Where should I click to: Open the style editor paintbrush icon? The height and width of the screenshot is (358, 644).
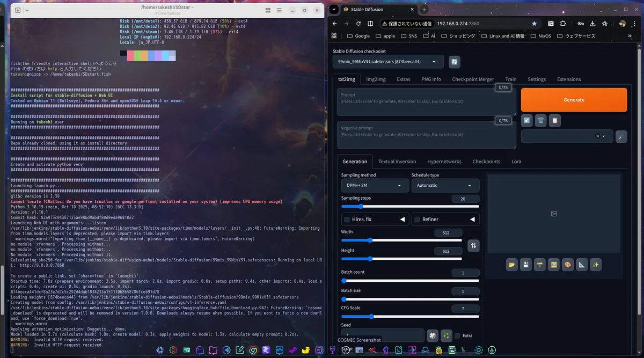(621, 136)
